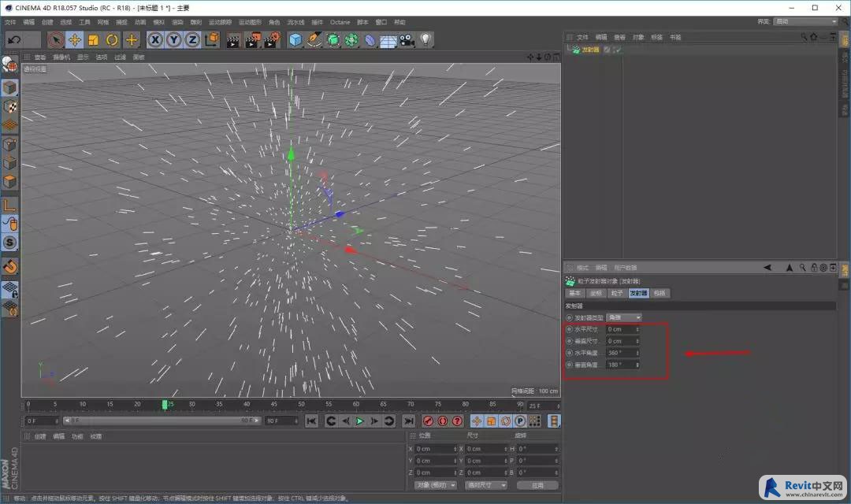This screenshot has width=851, height=504.
Task: Toggle the emitter's green visibility check
Action: [618, 50]
